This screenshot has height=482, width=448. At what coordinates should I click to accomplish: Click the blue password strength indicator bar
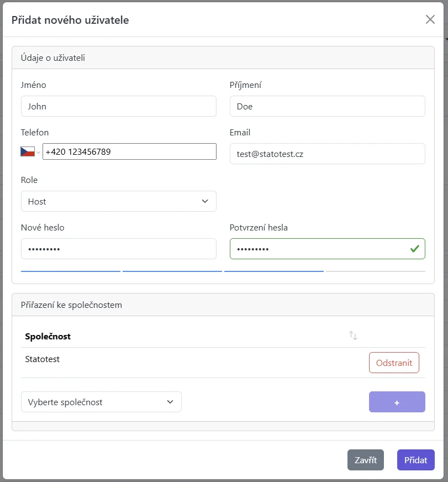pos(70,270)
